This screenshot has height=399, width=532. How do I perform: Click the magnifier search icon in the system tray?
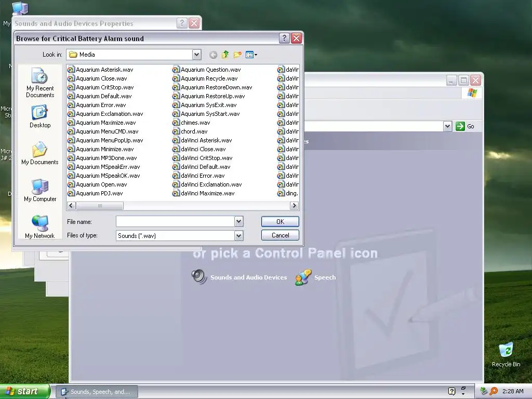[494, 391]
